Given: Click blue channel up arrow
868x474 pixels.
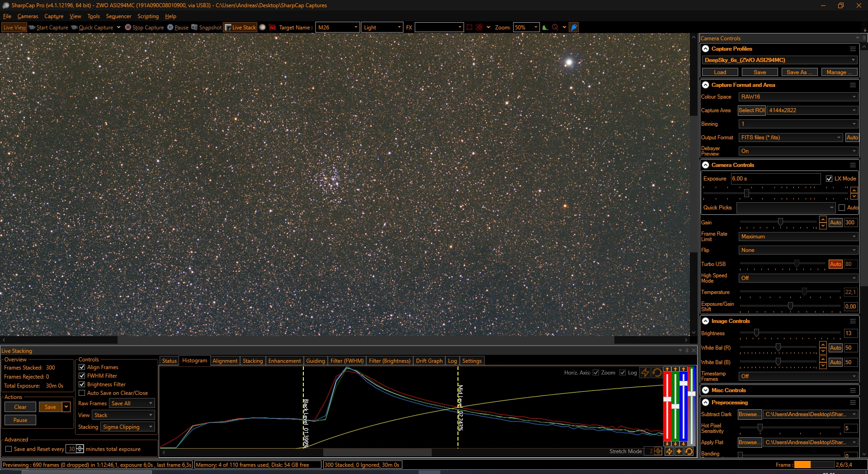Looking at the screenshot, I should [684, 369].
